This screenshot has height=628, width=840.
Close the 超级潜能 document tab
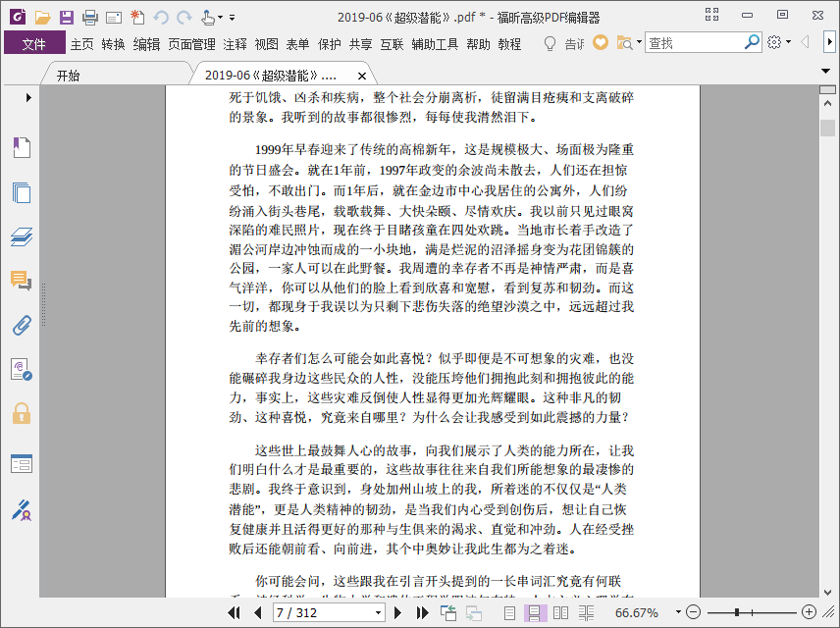click(362, 77)
